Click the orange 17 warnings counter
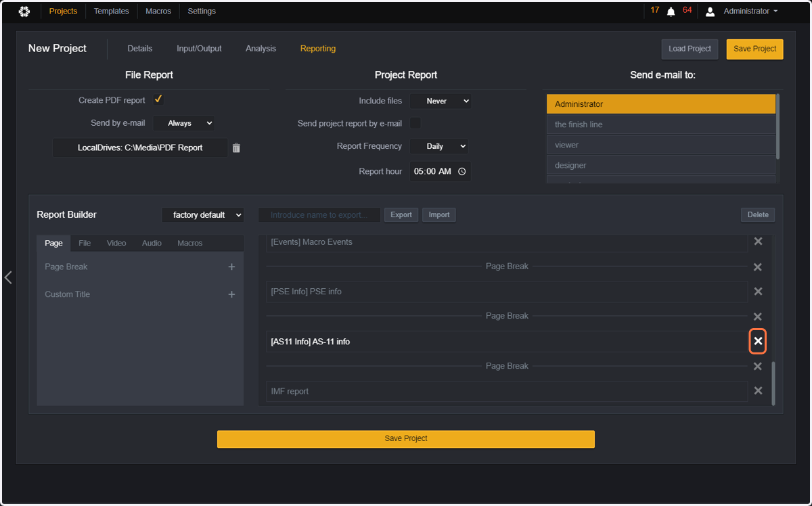The image size is (812, 506). [655, 10]
